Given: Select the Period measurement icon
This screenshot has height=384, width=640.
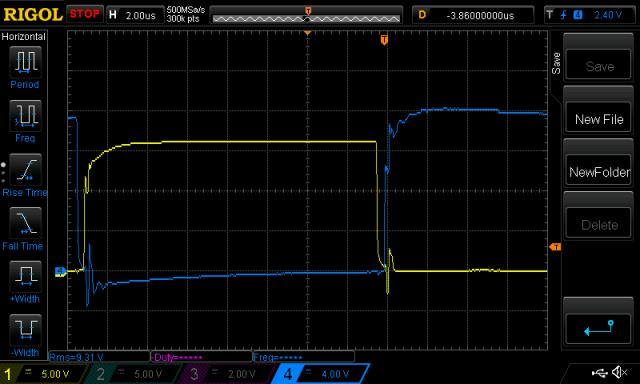Looking at the screenshot, I should click(25, 62).
